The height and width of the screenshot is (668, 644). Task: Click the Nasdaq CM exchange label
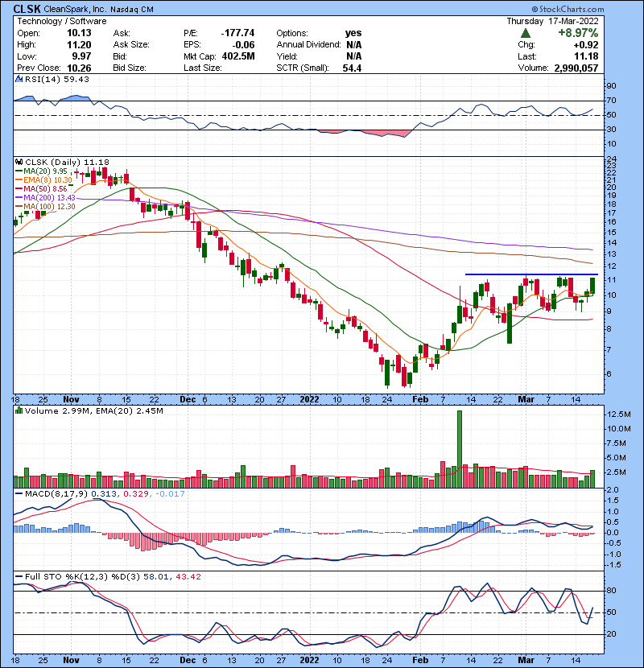[132, 10]
